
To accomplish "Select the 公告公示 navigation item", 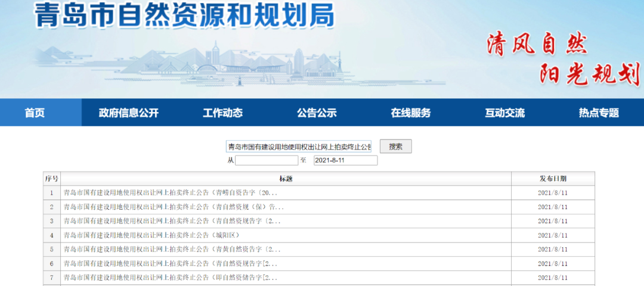I will (317, 113).
